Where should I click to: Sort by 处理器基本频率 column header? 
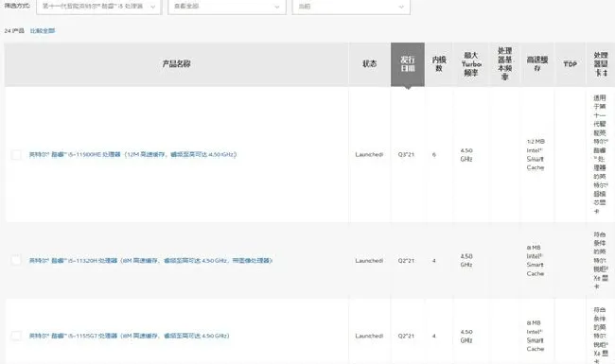(x=505, y=64)
